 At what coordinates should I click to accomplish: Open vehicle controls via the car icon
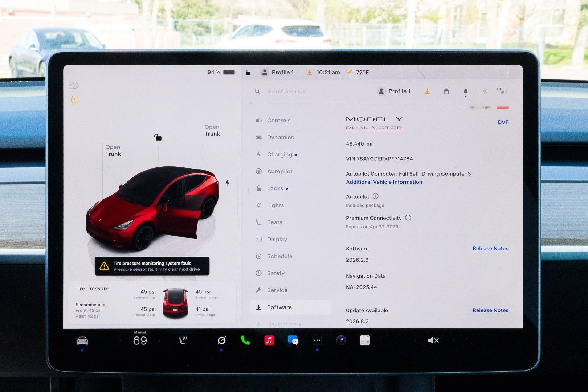coord(83,340)
